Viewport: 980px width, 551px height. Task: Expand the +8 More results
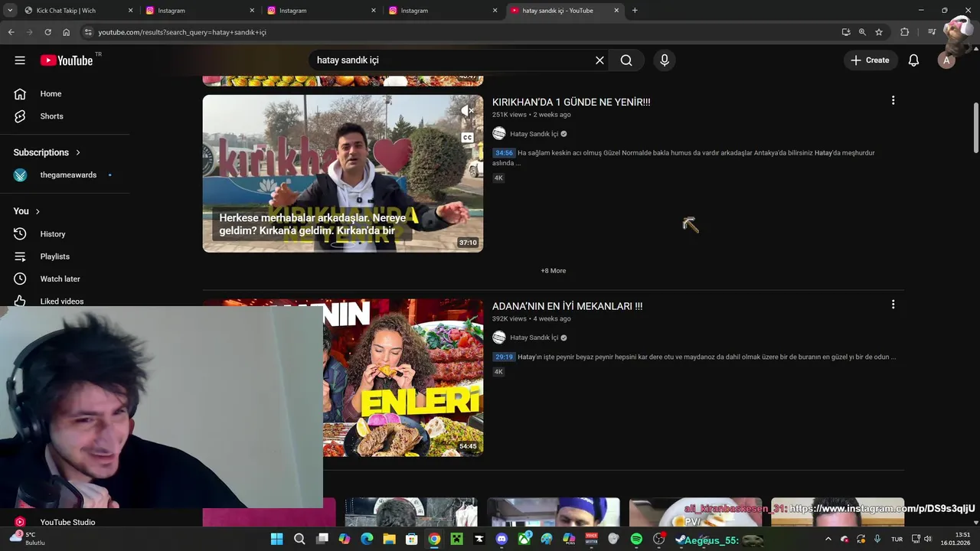click(x=554, y=271)
